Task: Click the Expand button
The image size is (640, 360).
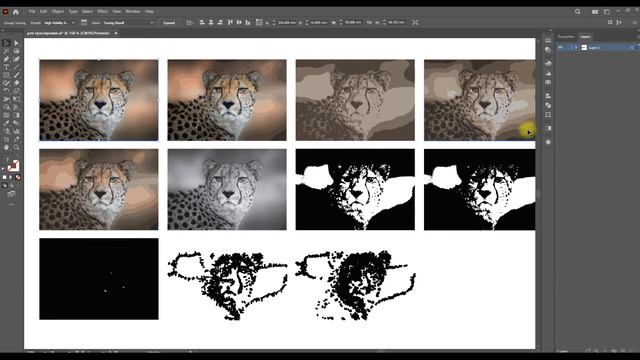Action: click(169, 23)
